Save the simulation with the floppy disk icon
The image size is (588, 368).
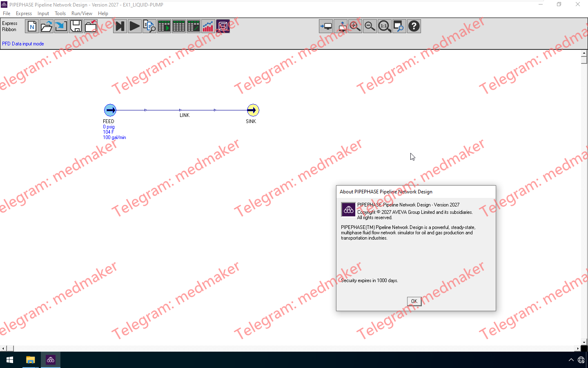[76, 27]
